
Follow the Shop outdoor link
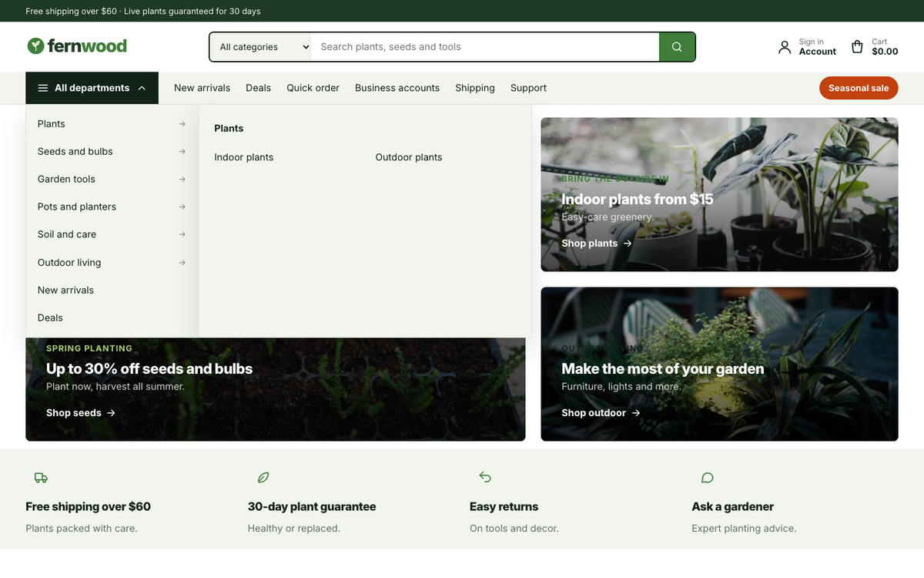(x=601, y=413)
